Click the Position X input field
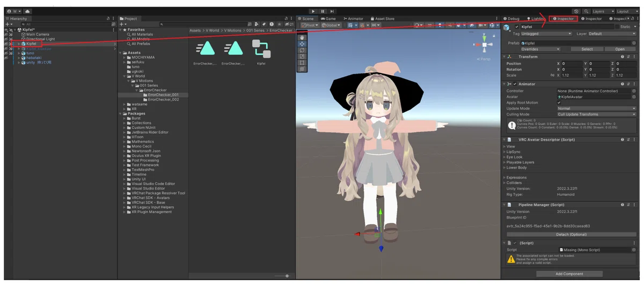Screen dimensions: 644x284 click(571, 63)
